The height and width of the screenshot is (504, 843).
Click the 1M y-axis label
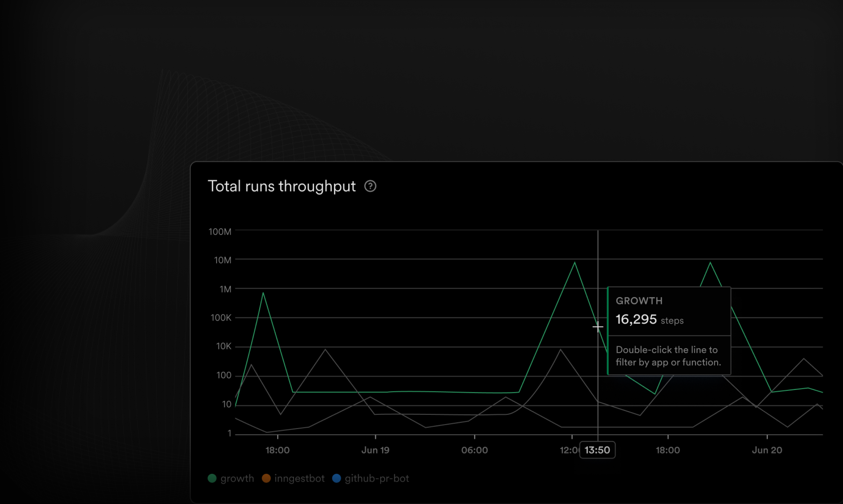tap(225, 289)
